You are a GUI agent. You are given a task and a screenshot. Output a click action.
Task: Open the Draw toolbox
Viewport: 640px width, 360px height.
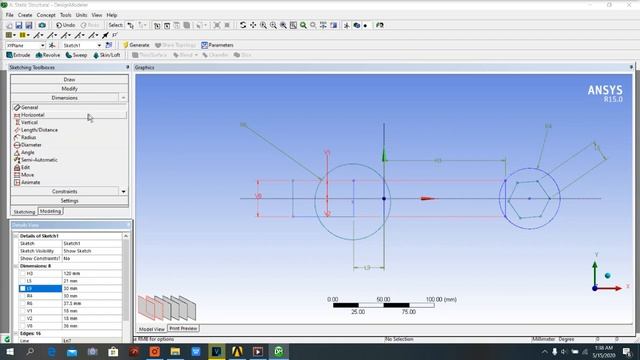point(69,80)
